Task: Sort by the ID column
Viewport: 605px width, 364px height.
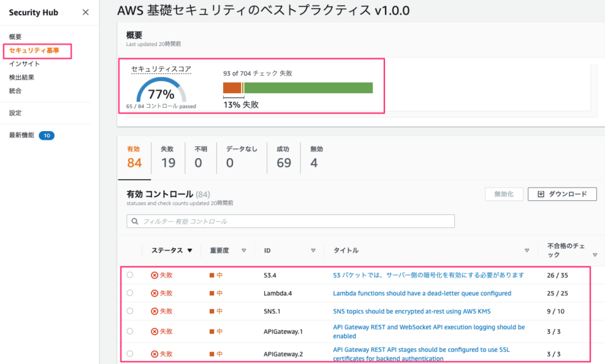Action: pyautogui.click(x=289, y=250)
